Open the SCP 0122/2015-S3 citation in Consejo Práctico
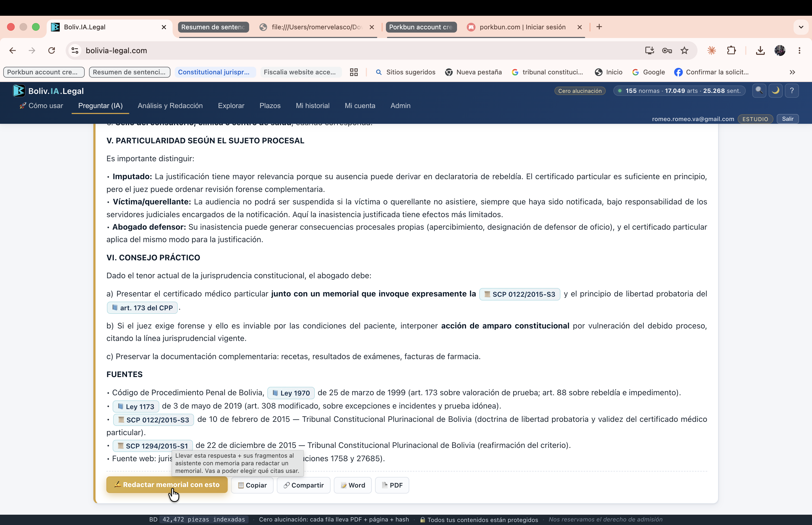The width and height of the screenshot is (812, 525). tap(520, 294)
